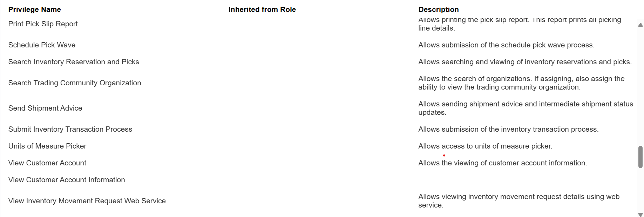Click the Description column header
Image resolution: width=644 pixels, height=217 pixels.
click(439, 9)
